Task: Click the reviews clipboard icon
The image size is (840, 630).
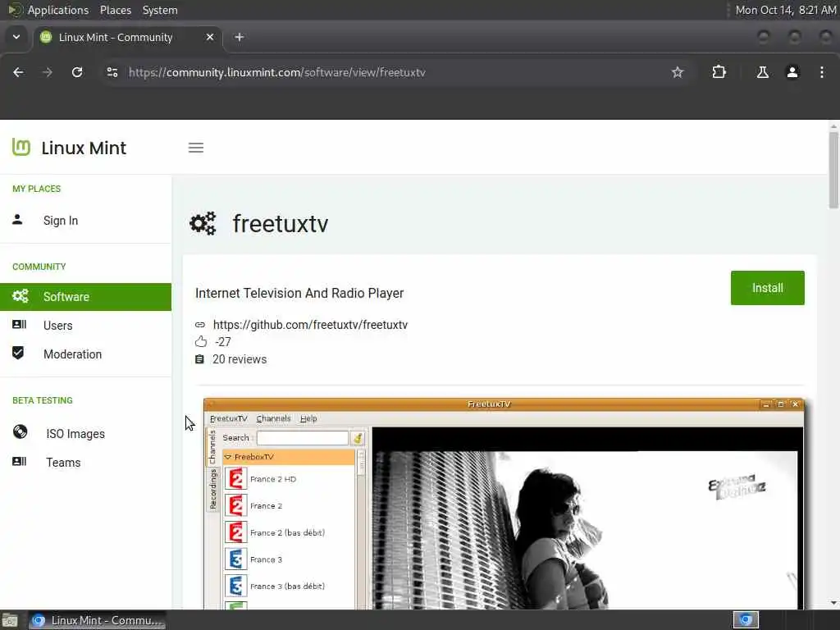Action: coord(199,359)
